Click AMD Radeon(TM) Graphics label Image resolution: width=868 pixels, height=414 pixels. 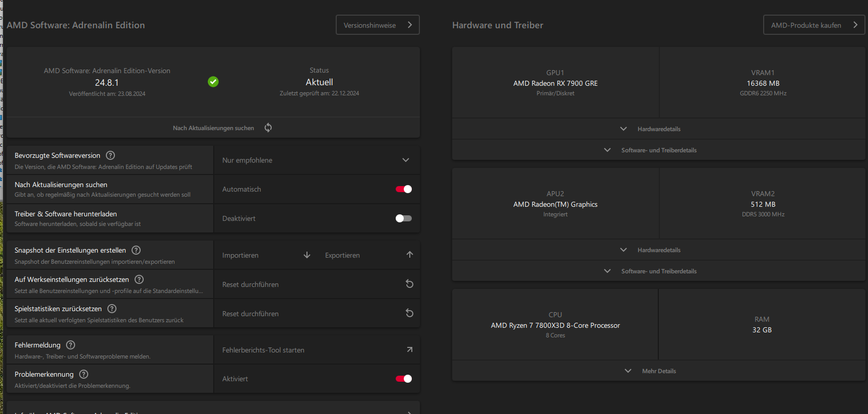tap(555, 204)
